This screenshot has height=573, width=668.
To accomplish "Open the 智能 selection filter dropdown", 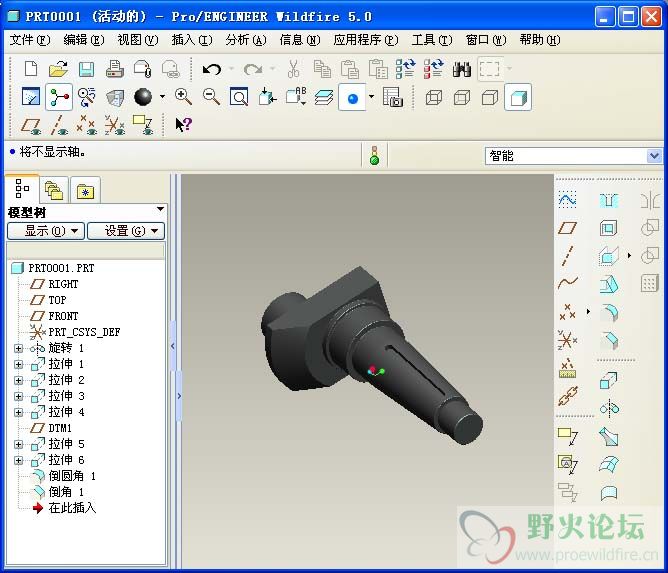I will click(654, 156).
